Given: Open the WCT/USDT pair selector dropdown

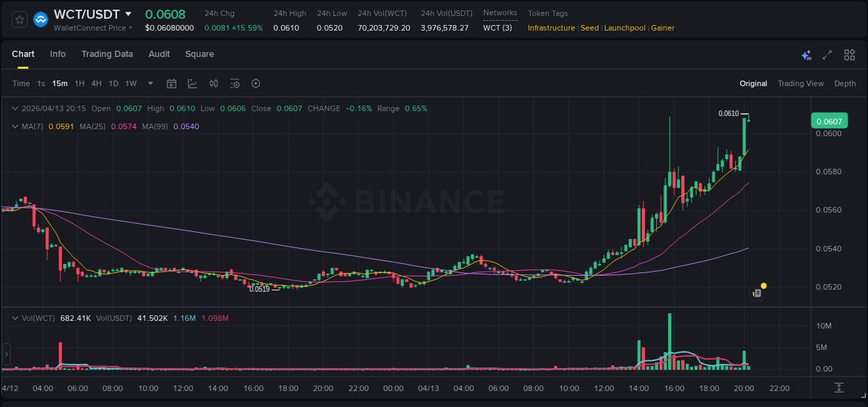Looking at the screenshot, I should (x=129, y=13).
